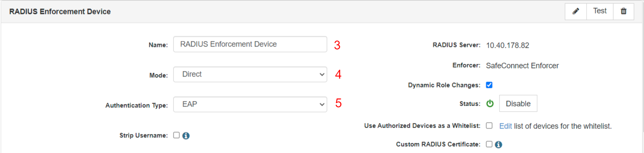This screenshot has width=644, height=153.
Task: Click the RADIUS Enforcement Device panel header title
Action: tap(60, 12)
